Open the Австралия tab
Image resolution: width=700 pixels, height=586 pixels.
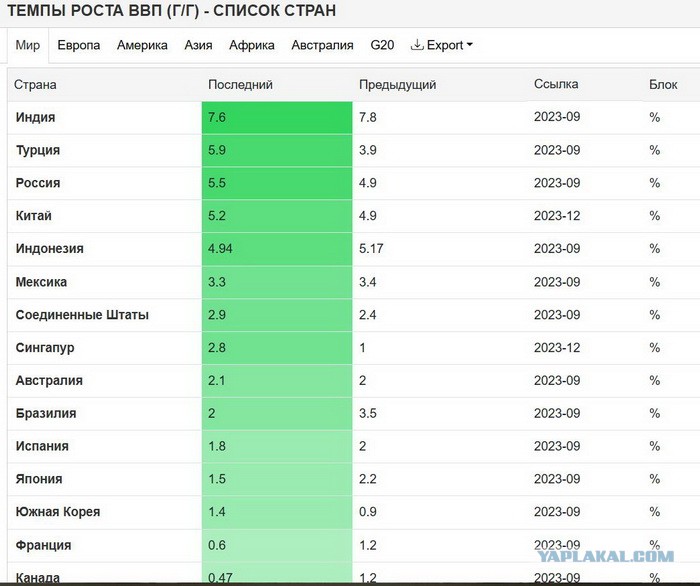(322, 45)
